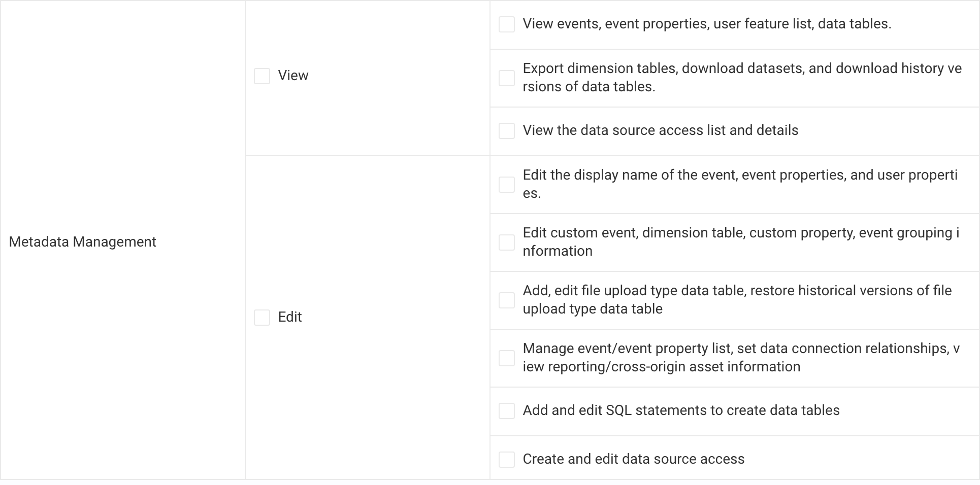Click 'Add and edit SQL statements' label text
Screen dimensions: 980x485
[681, 410]
